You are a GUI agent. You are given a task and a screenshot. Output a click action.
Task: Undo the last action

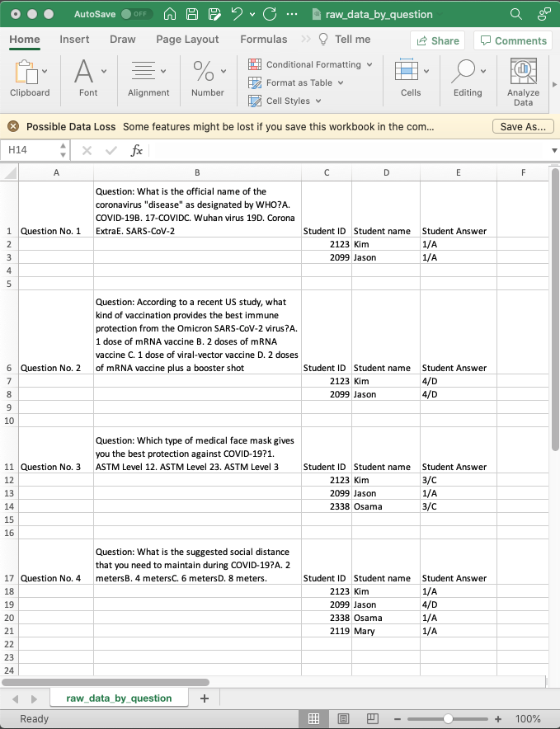(238, 14)
